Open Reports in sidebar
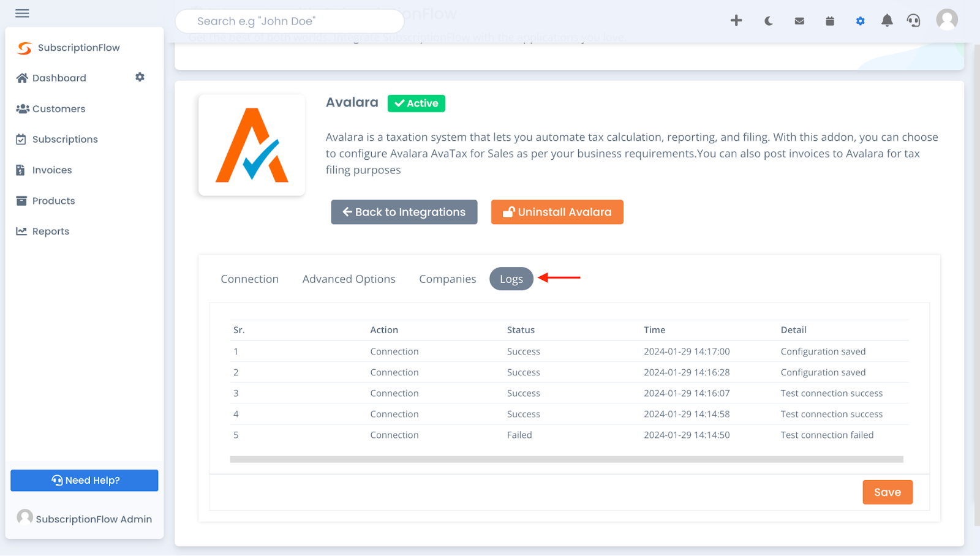Viewport: 980px width, 556px height. (x=43, y=231)
